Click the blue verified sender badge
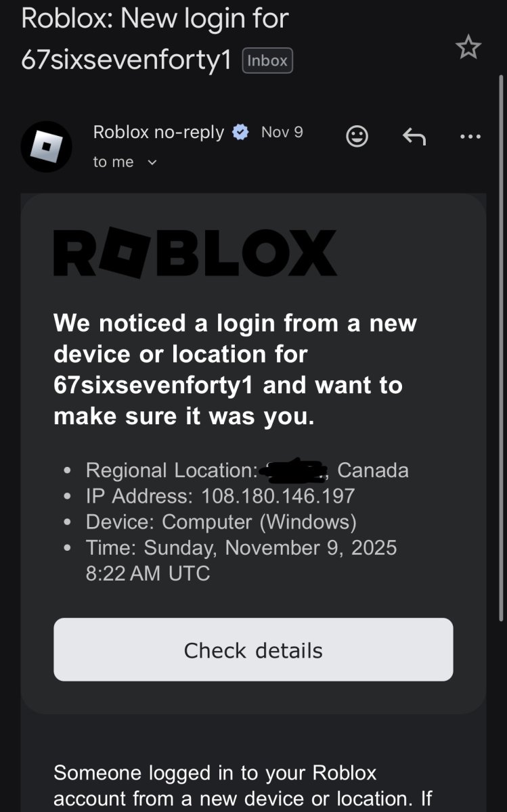The image size is (507, 812). tap(240, 133)
